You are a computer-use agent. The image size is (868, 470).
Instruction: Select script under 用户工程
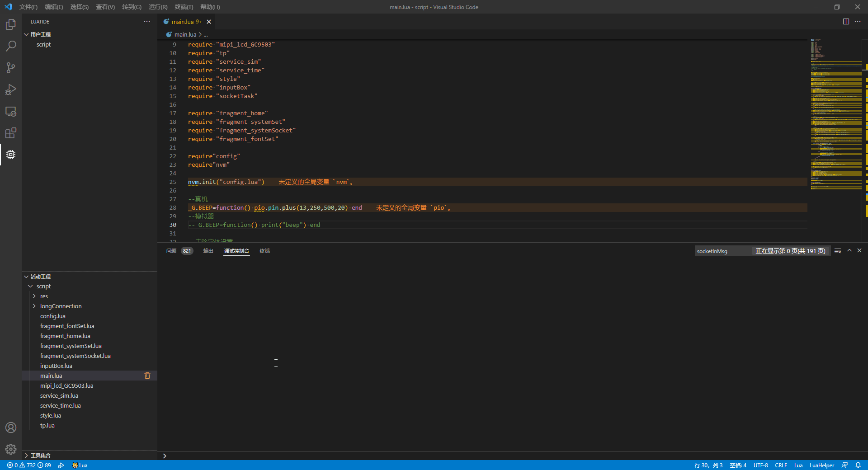point(43,44)
